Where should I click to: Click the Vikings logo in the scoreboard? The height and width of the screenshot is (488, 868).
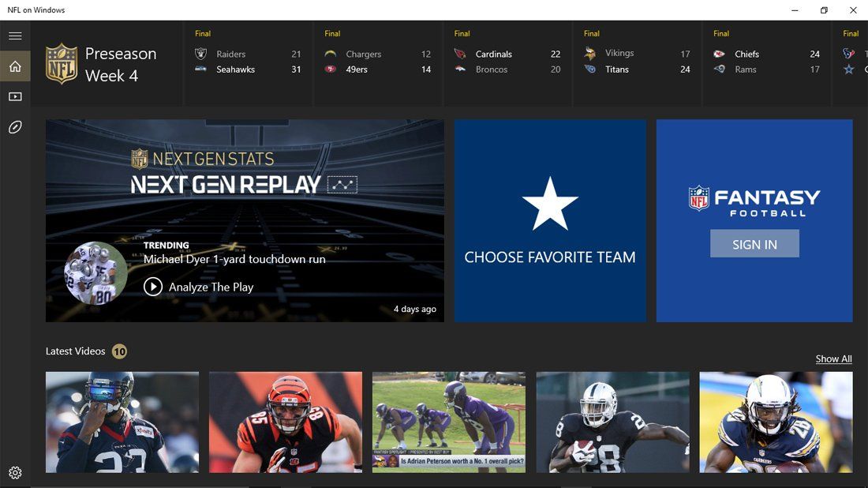click(589, 54)
